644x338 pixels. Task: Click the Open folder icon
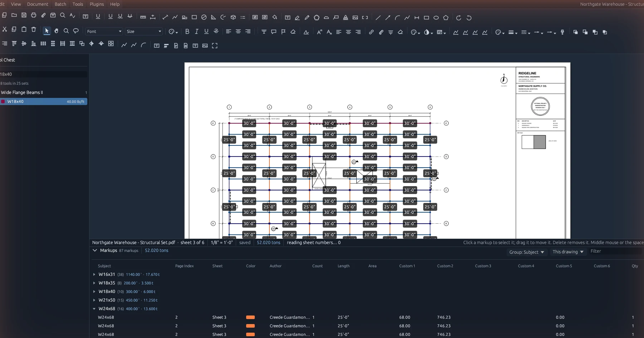14,15
